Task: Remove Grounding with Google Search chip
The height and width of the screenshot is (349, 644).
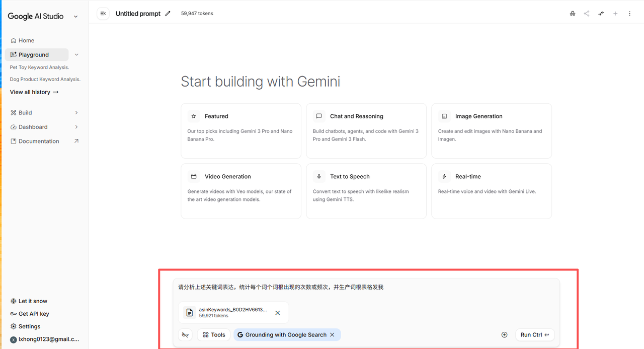Action: [x=332, y=335]
